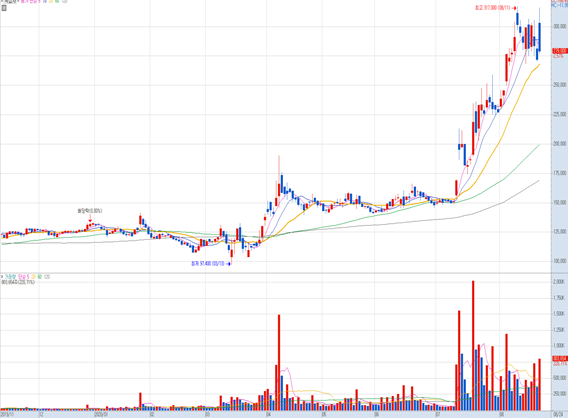
Task: Click the 175,000 price axis label
Action: point(560,173)
